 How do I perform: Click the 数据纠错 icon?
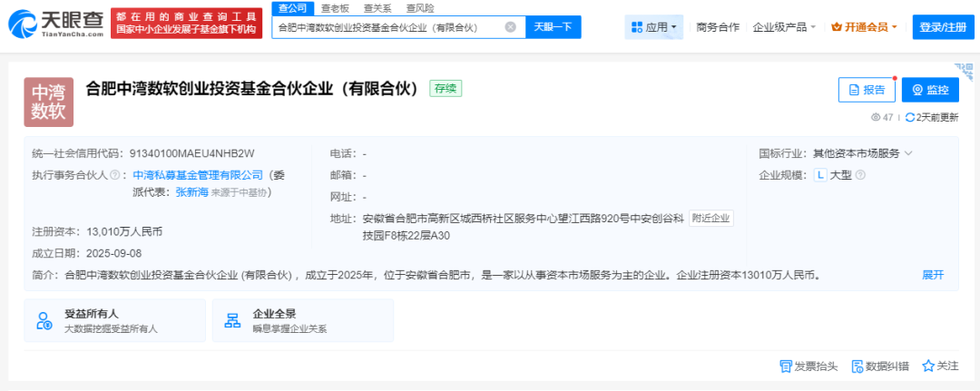point(857,366)
